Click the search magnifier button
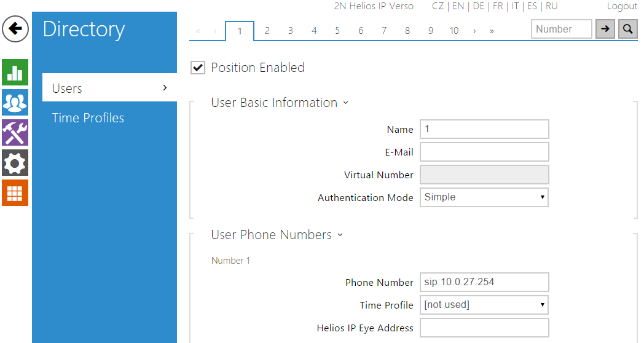 point(627,29)
